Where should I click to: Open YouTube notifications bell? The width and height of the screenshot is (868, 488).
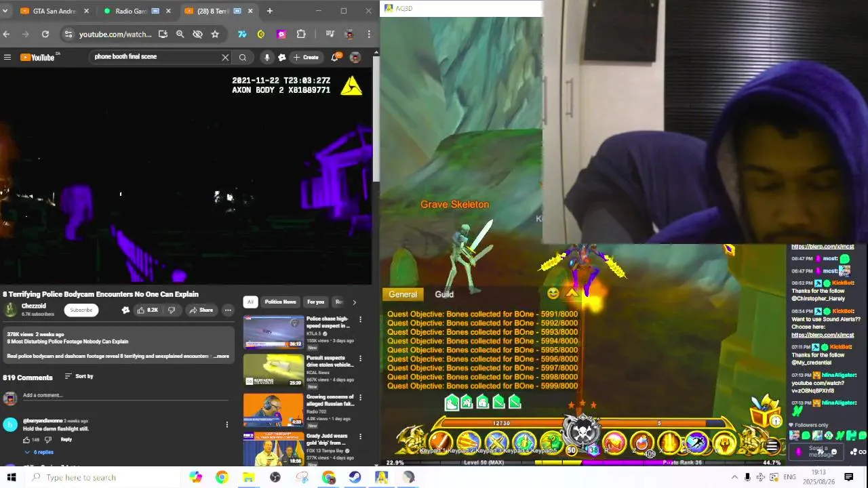[334, 58]
